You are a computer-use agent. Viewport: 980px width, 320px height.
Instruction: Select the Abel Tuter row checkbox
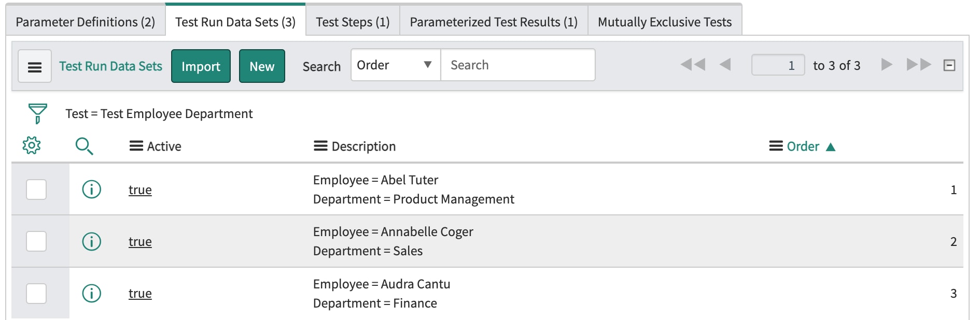pyautogui.click(x=36, y=190)
